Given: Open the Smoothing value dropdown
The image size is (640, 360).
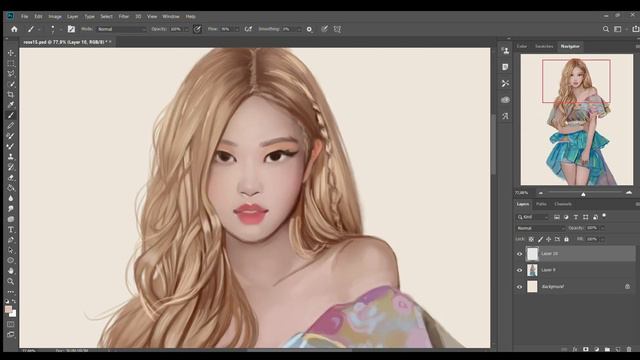Looking at the screenshot, I should [x=299, y=29].
